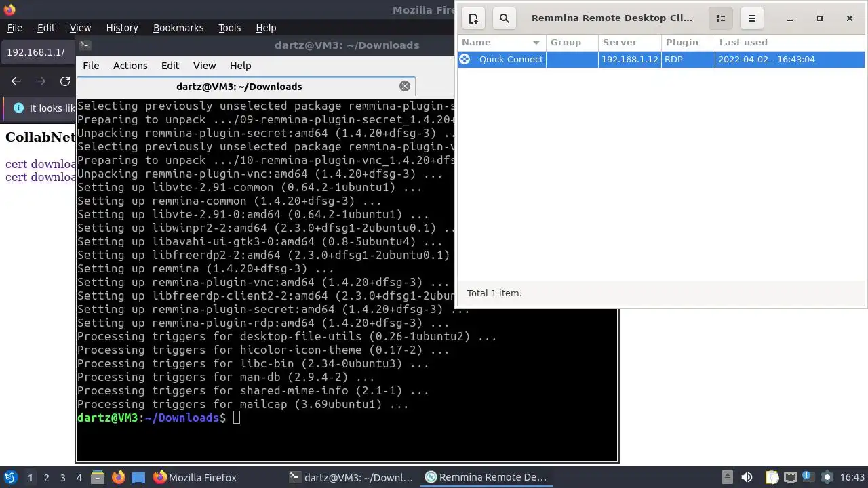The height and width of the screenshot is (488, 868).
Task: Open the terminal Help menu
Action: point(240,66)
